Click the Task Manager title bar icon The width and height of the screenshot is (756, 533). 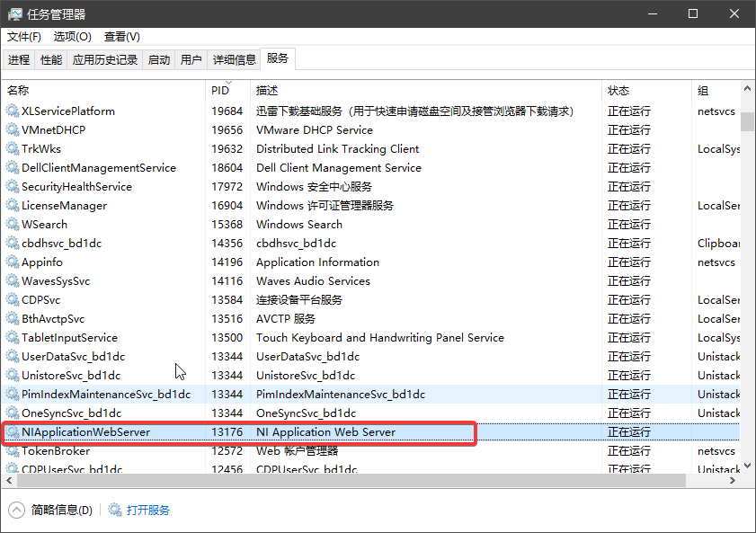coord(15,14)
